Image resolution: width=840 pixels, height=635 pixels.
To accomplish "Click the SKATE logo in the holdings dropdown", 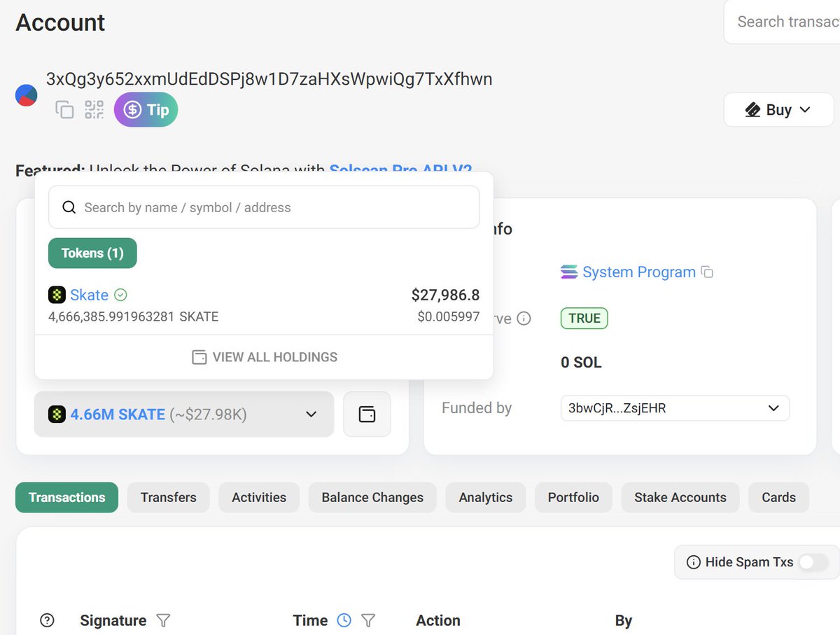I will [57, 414].
